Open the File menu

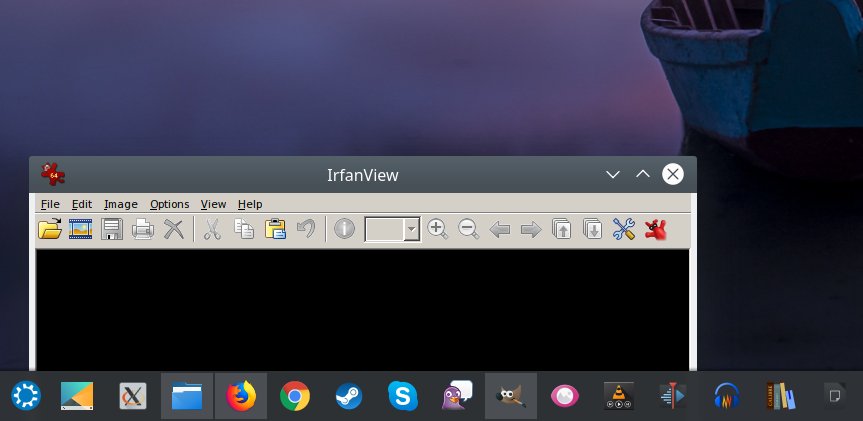[x=50, y=204]
